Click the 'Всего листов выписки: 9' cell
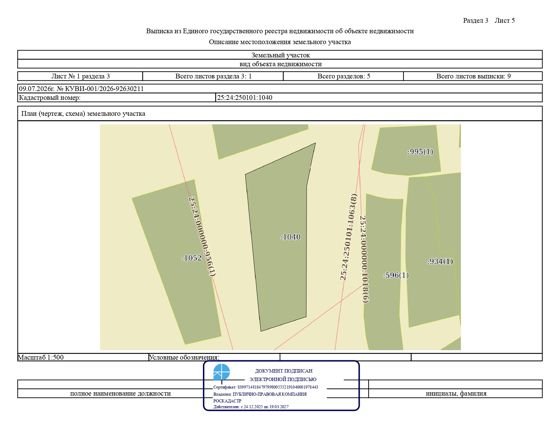560x433 pixels. click(x=473, y=76)
